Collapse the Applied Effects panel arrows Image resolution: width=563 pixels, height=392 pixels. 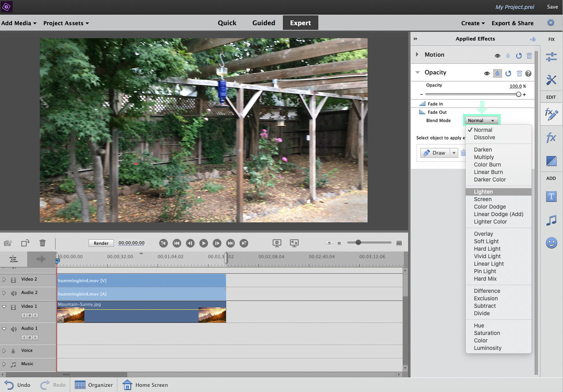point(416,39)
